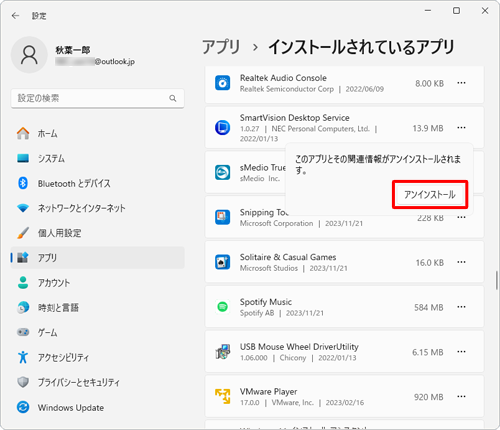The image size is (500, 430).
Task: Click the USB Mouse Wheel DriverUtility icon
Action: (222, 352)
